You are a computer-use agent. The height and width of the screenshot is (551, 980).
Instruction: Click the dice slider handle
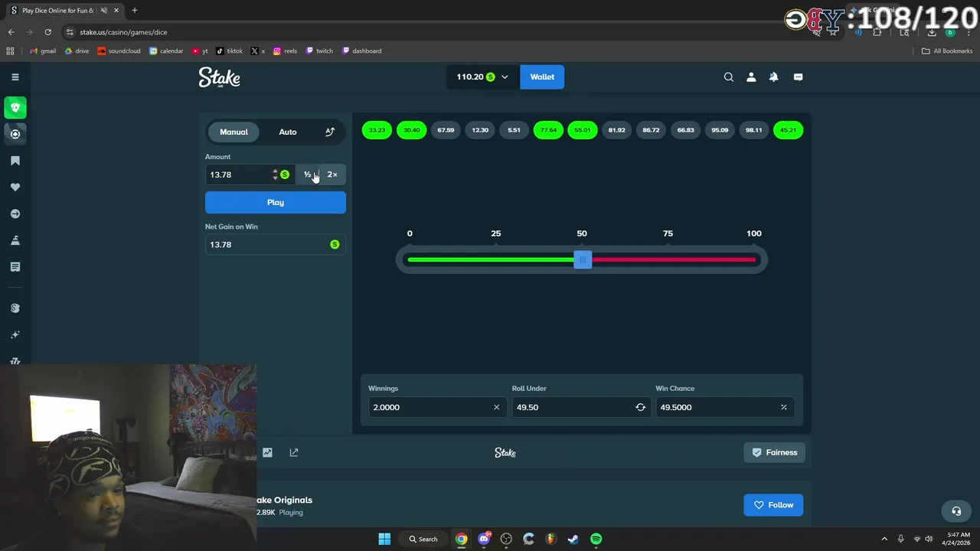tap(583, 260)
